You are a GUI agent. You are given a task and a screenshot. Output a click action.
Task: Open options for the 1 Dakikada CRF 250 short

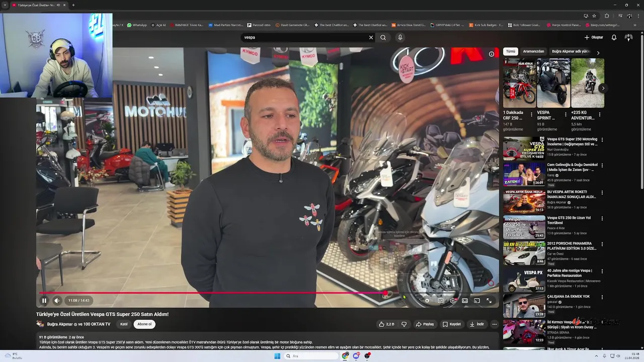531,115
